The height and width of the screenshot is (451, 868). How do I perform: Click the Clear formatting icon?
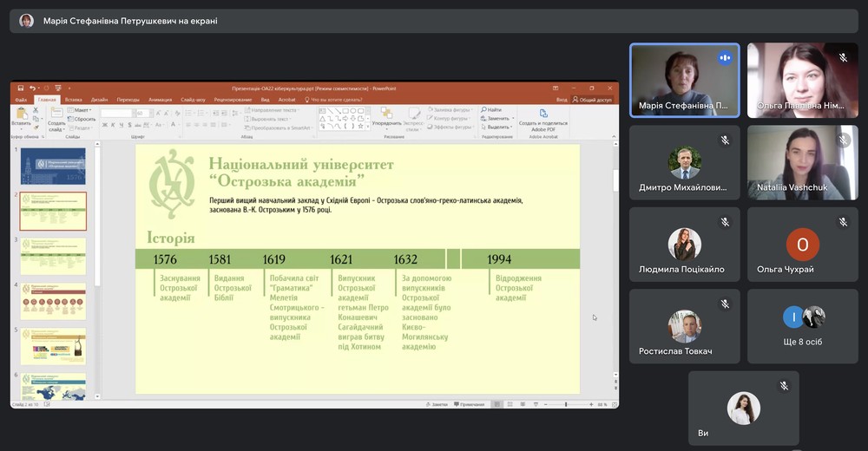click(x=177, y=113)
